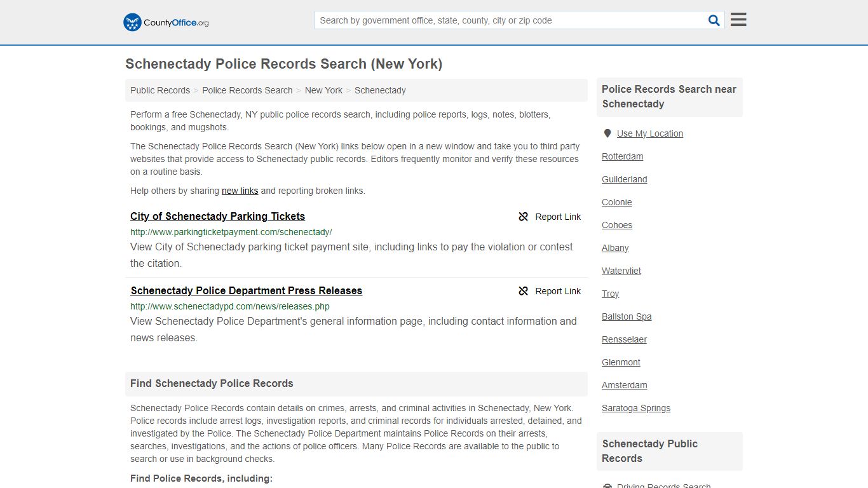Open Albany police records link

click(615, 248)
